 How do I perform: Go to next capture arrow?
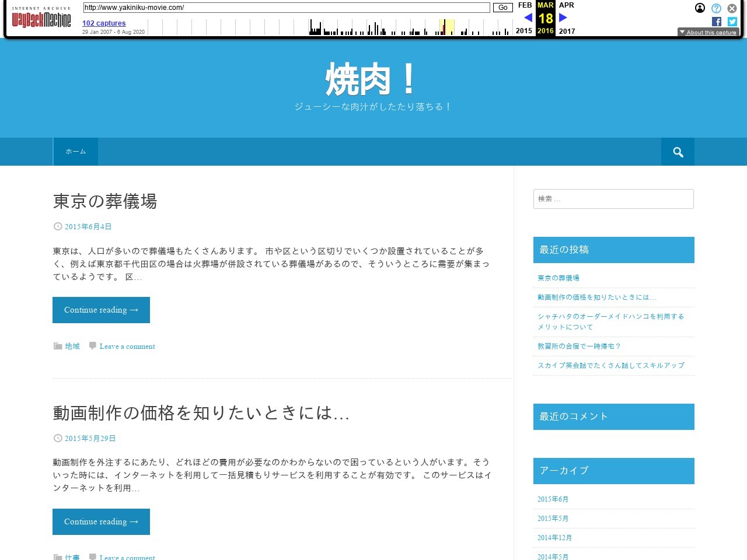click(x=563, y=17)
